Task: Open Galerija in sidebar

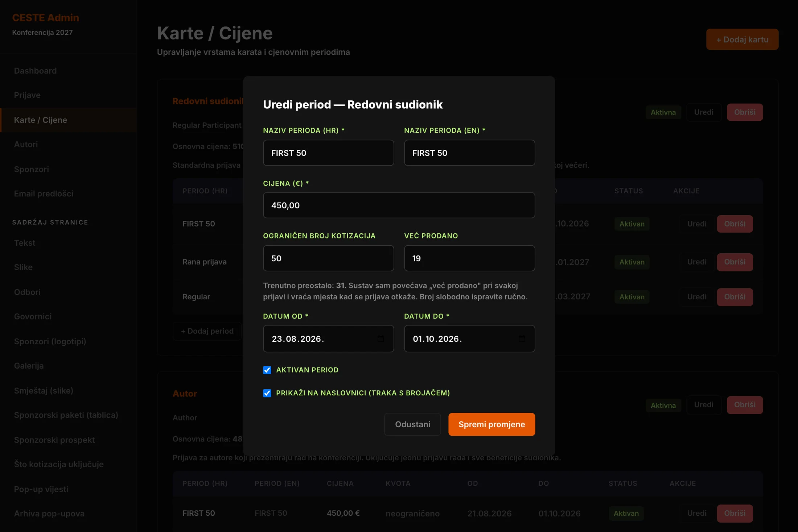Action: click(x=29, y=366)
